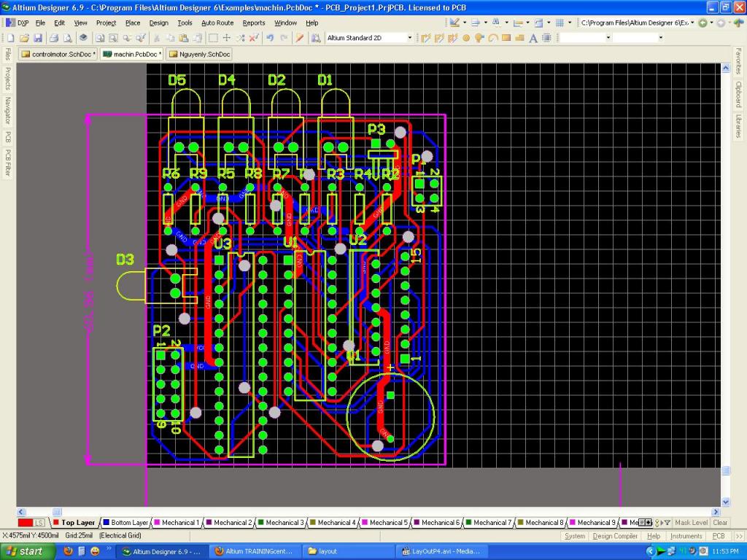Select the Place Via tool
The width and height of the screenshot is (747, 560).
[x=479, y=38]
